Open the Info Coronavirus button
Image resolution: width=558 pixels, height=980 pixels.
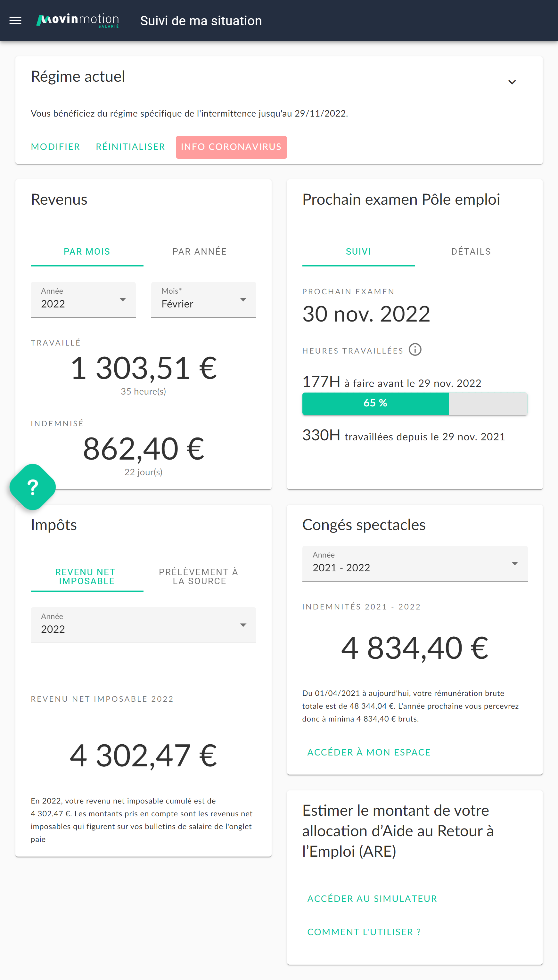[x=232, y=147]
